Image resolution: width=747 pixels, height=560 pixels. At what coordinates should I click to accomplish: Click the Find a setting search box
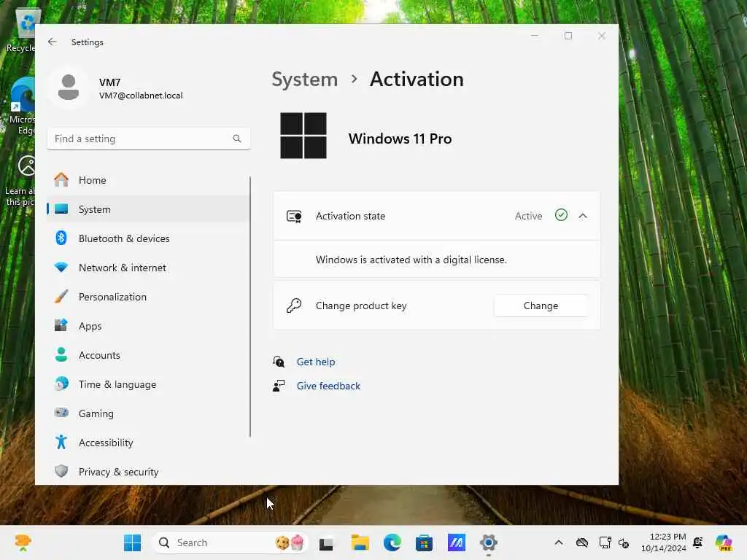coord(149,139)
